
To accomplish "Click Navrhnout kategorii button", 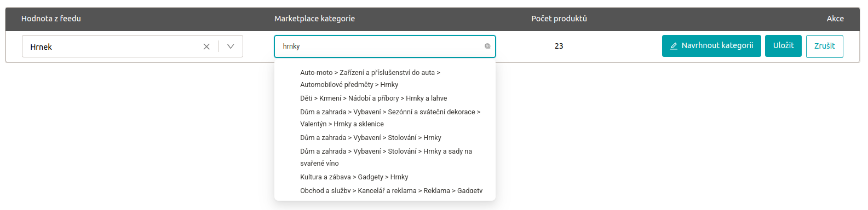I will click(x=711, y=46).
